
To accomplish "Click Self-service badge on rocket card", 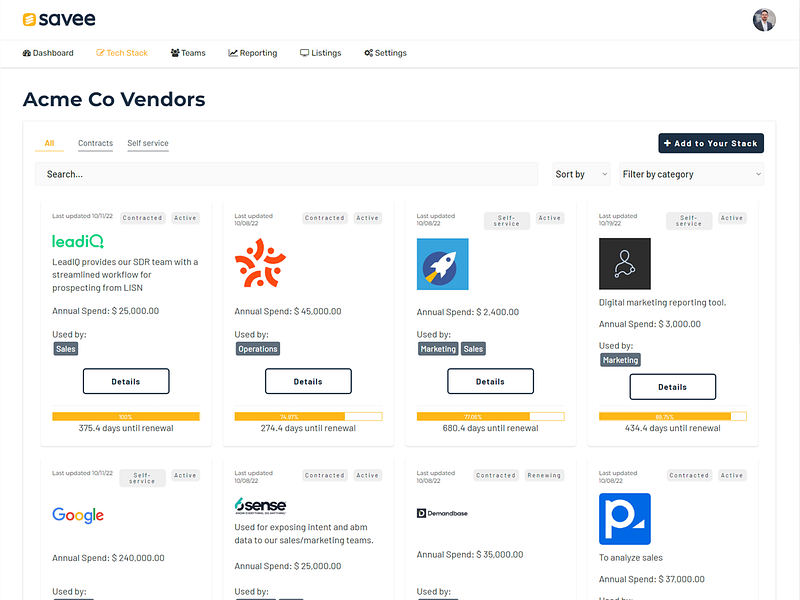I will (507, 221).
